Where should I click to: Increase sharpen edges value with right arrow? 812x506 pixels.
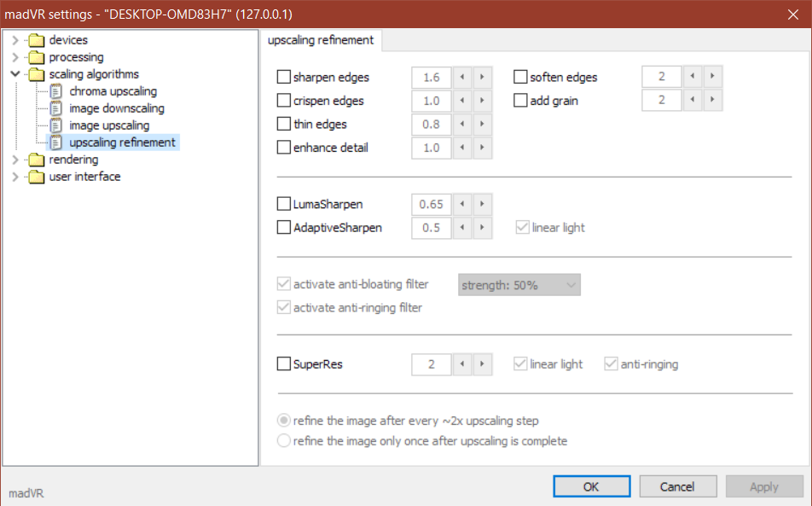pos(482,77)
